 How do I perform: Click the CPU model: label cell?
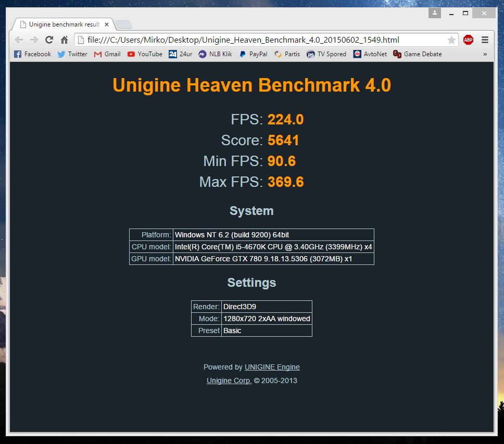(152, 247)
